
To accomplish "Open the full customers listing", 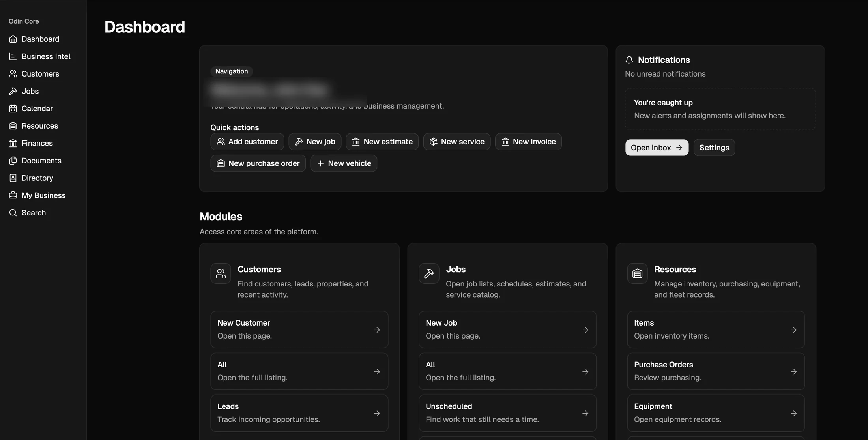I will pyautogui.click(x=299, y=371).
